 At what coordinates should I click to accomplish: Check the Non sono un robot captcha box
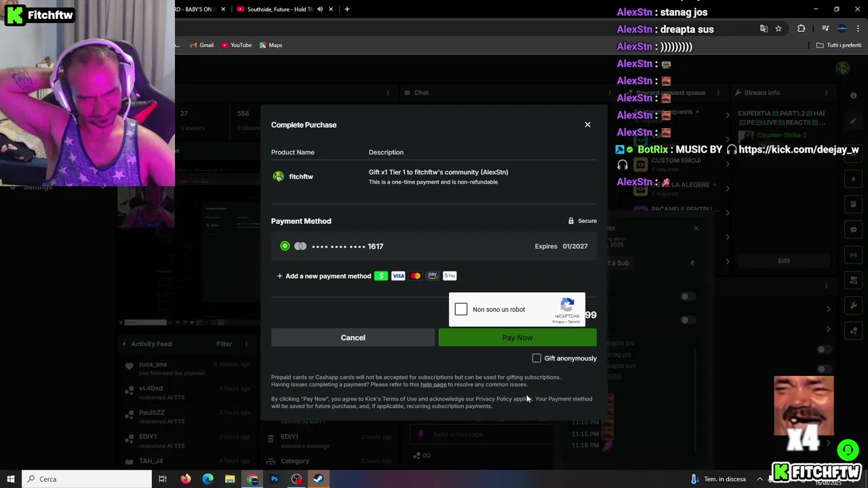tap(461, 310)
